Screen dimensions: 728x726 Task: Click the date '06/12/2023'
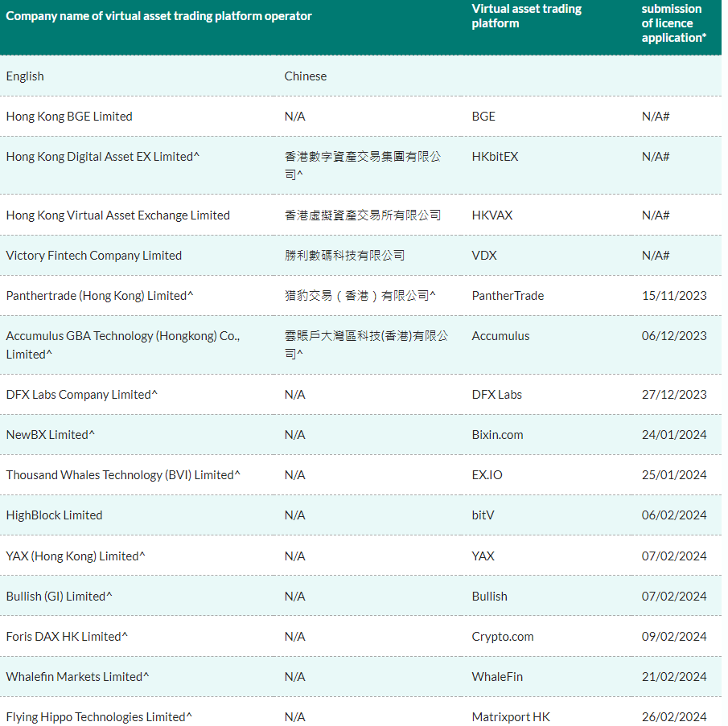[x=674, y=336]
